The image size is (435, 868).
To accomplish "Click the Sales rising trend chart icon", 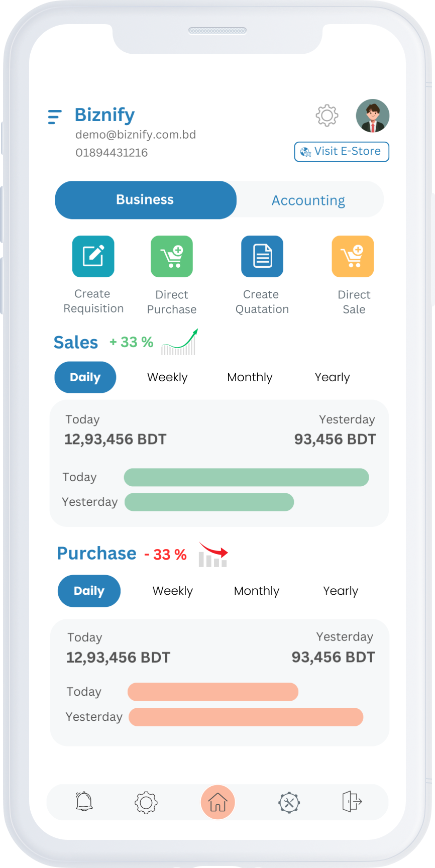I will pyautogui.click(x=179, y=342).
